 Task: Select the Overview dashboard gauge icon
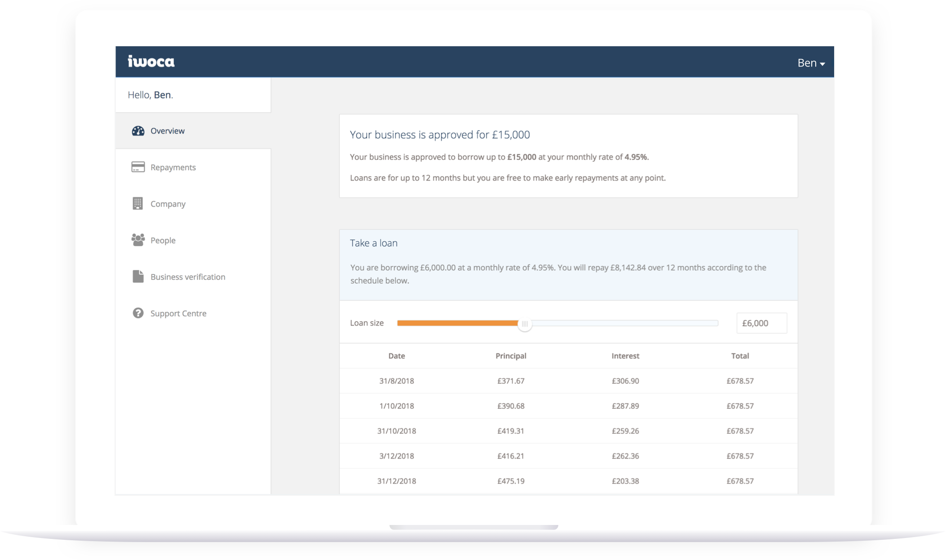[138, 131]
